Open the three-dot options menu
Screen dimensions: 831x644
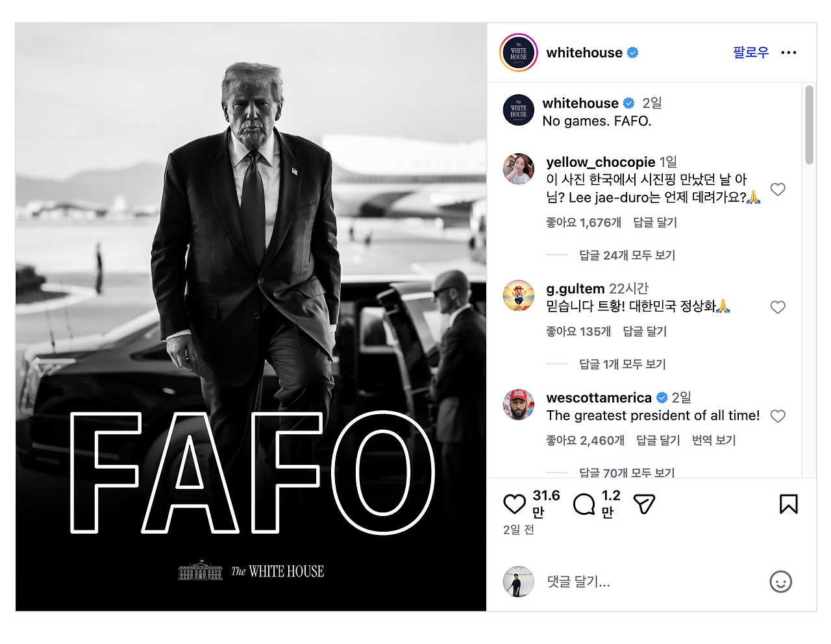[789, 53]
